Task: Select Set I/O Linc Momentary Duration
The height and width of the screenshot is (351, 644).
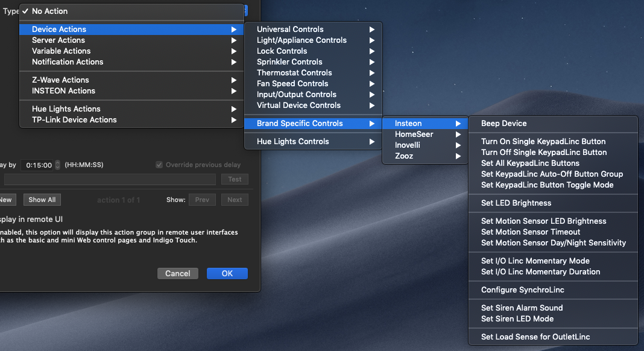Action: [553, 272]
